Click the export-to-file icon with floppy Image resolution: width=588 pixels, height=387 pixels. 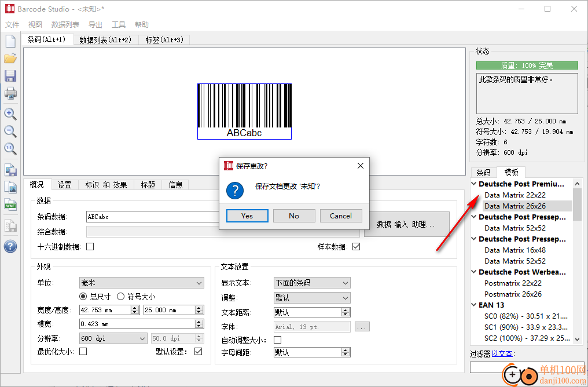[x=10, y=170]
